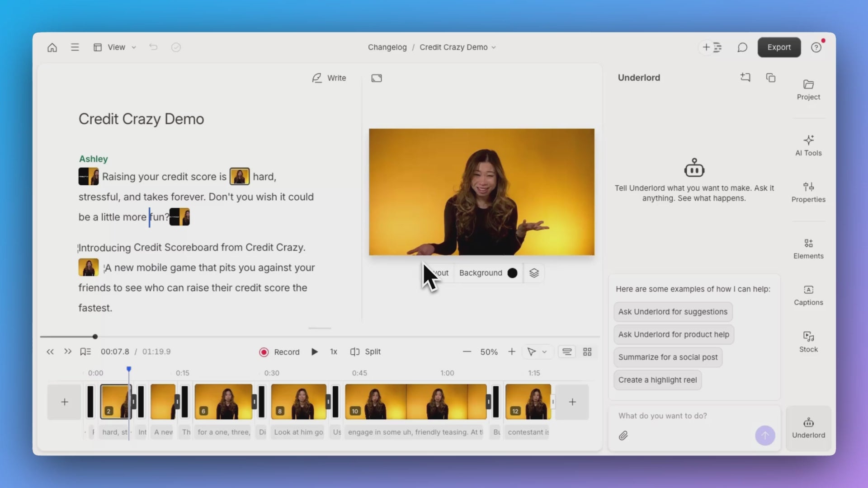Click the attach file paperclip icon
Viewport: 868px width, 488px height.
(x=623, y=436)
